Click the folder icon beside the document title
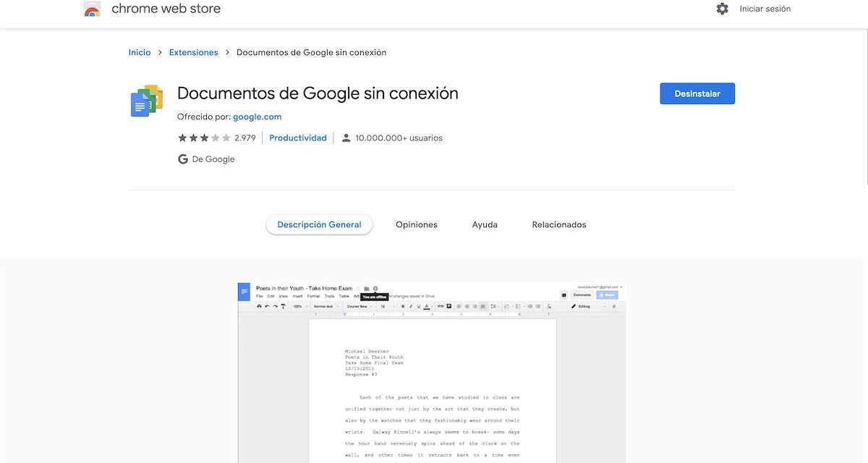 coord(367,289)
